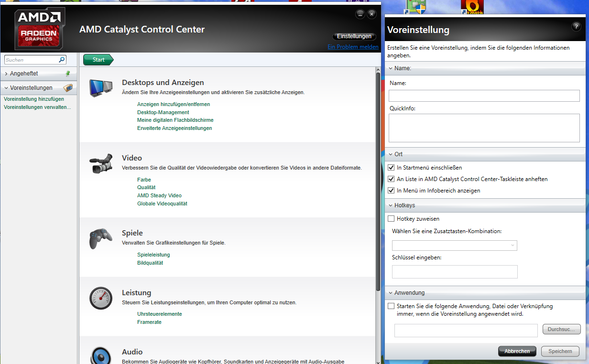Click the Desktops und Anzeigen heading
The height and width of the screenshot is (364, 589).
point(163,83)
